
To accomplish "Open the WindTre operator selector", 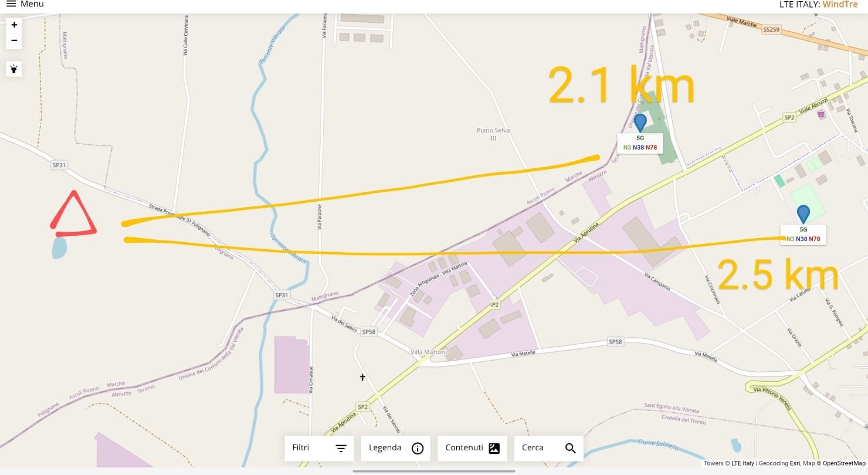I will click(x=840, y=4).
